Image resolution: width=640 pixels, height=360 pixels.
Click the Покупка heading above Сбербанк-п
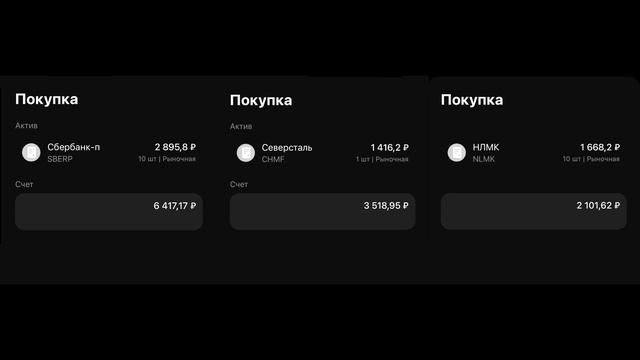47,99
